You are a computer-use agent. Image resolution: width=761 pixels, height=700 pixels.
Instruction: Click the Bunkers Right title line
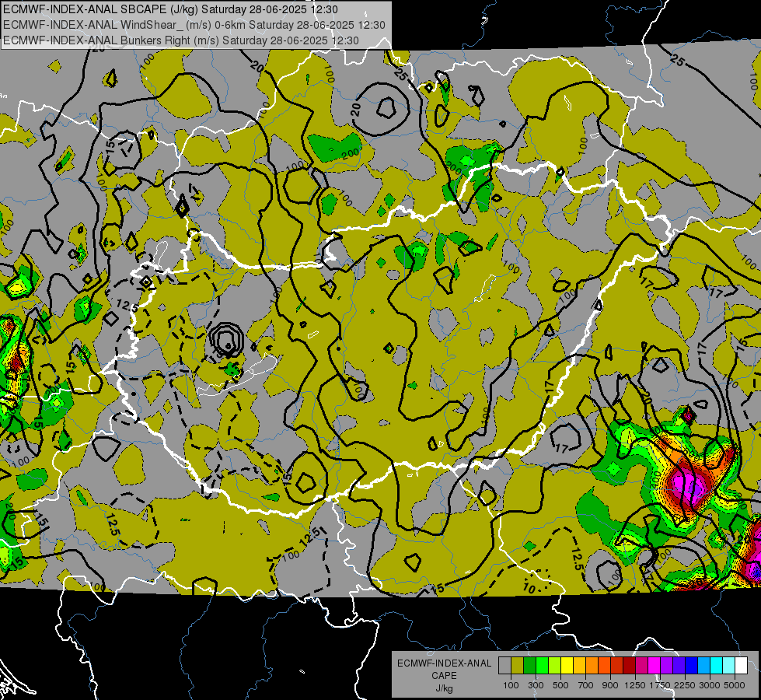pos(181,40)
